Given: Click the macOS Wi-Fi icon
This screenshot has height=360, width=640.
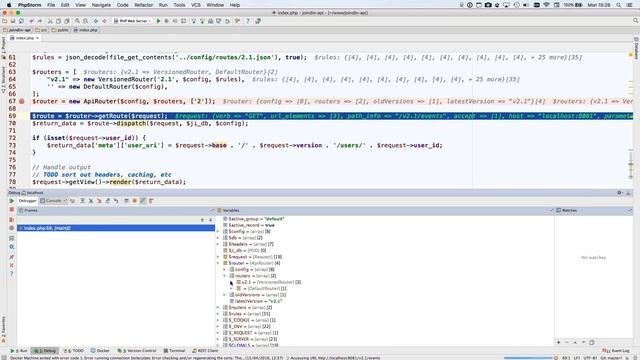Looking at the screenshot, I should pyautogui.click(x=547, y=5).
